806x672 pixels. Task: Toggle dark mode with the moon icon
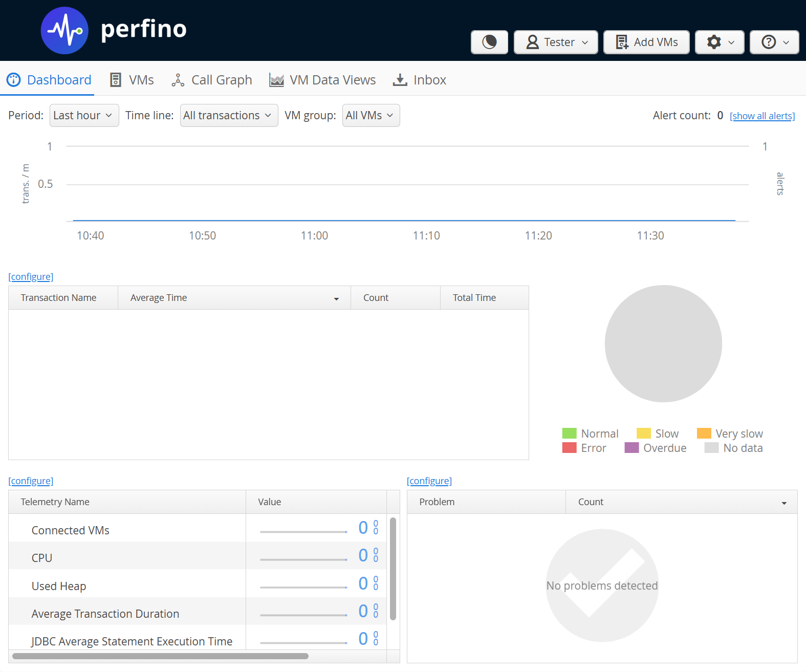coord(489,42)
